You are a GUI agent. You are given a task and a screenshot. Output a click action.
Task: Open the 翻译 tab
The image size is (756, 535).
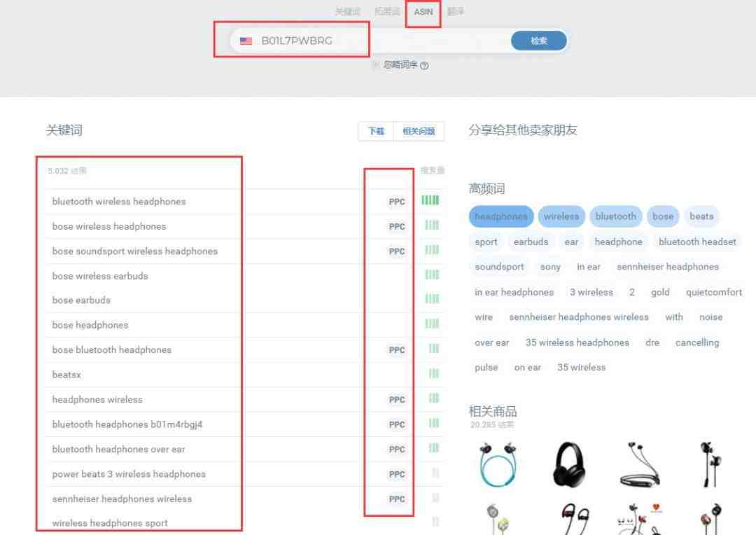(456, 12)
